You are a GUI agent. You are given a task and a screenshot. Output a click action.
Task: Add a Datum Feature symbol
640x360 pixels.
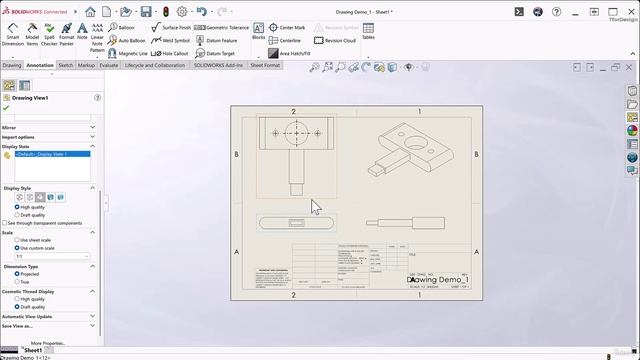click(216, 40)
